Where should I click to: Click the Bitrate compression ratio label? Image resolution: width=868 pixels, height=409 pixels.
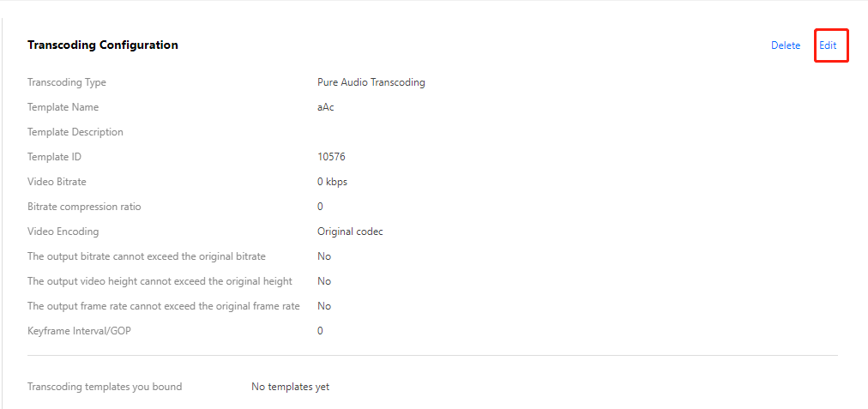tap(84, 207)
